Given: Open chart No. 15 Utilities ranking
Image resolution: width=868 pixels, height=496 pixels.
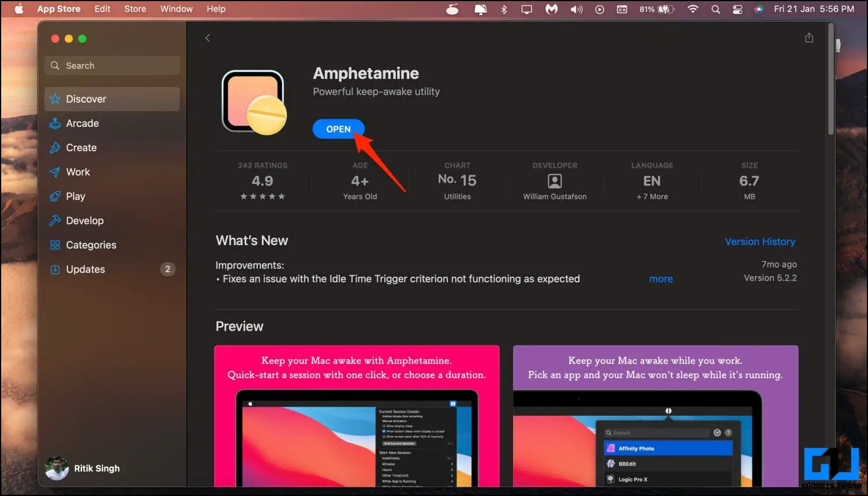Looking at the screenshot, I should (x=457, y=181).
